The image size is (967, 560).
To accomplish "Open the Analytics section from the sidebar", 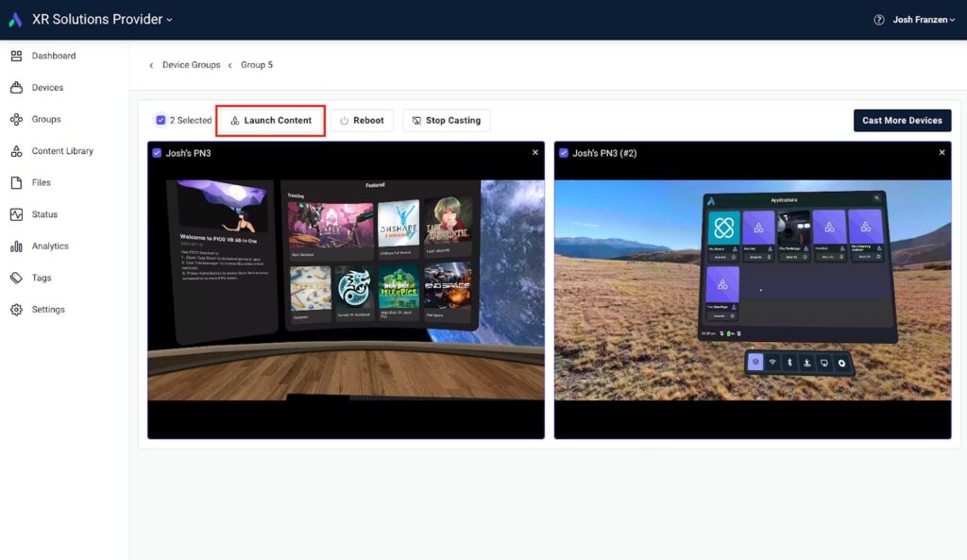I will [x=16, y=246].
